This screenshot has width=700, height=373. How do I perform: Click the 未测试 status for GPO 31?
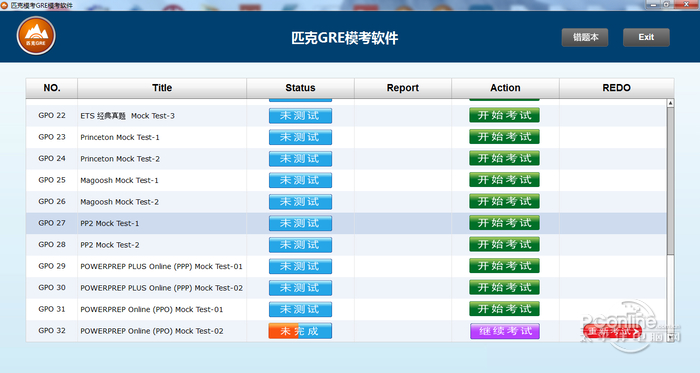pyautogui.click(x=300, y=309)
